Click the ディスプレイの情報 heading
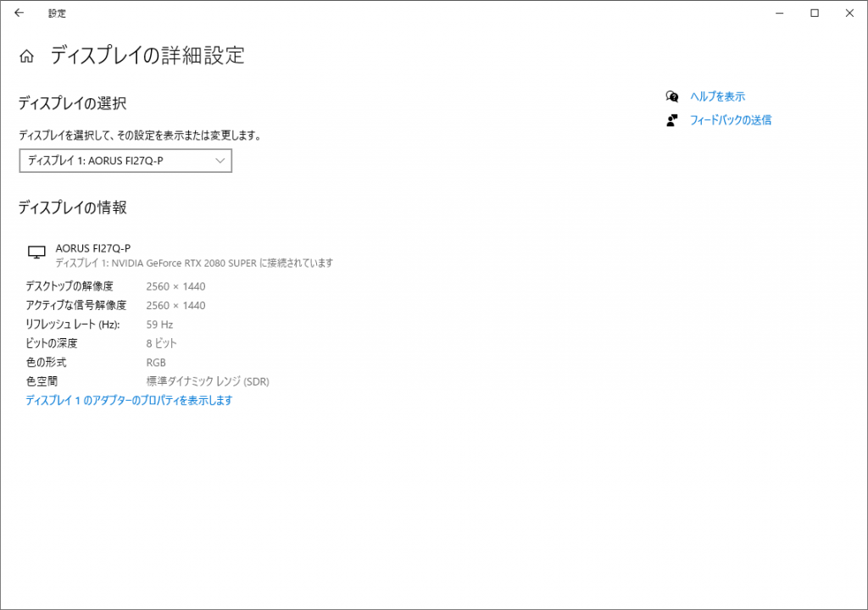Image resolution: width=868 pixels, height=610 pixels. click(73, 208)
